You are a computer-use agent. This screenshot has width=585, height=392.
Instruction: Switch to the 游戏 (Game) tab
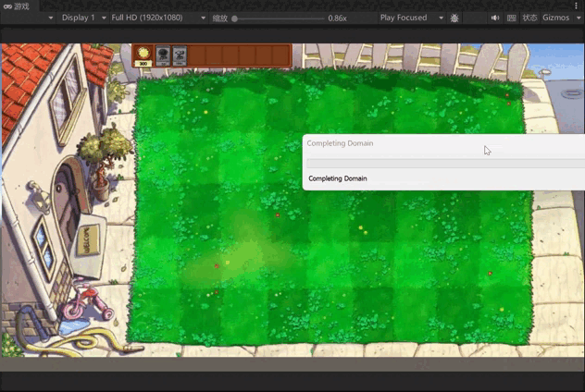click(17, 6)
